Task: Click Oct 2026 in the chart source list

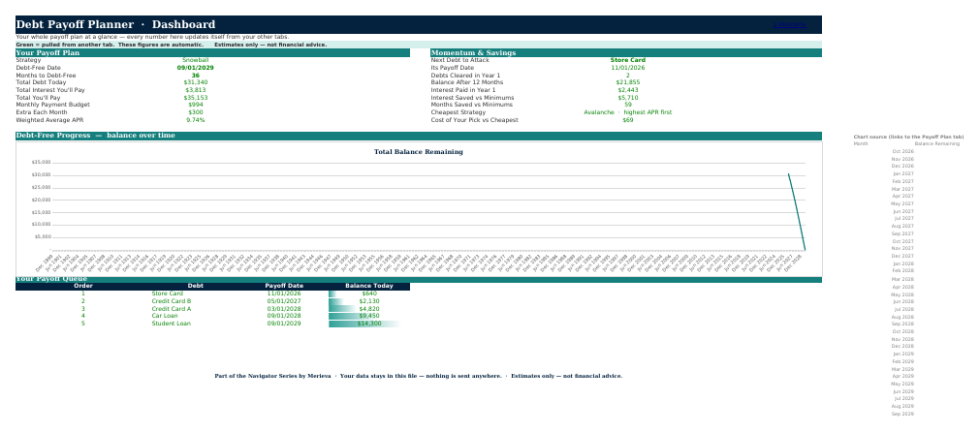Action: point(903,151)
